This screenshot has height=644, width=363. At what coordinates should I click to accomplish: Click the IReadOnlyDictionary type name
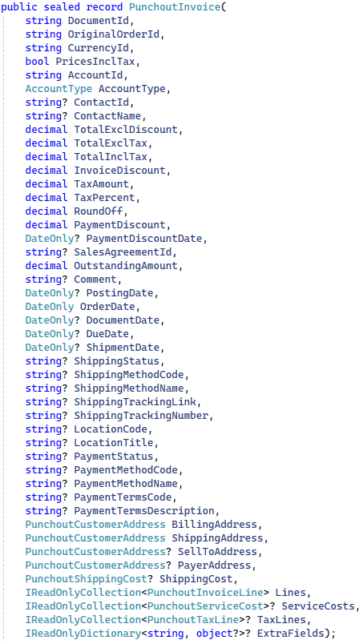(83, 634)
